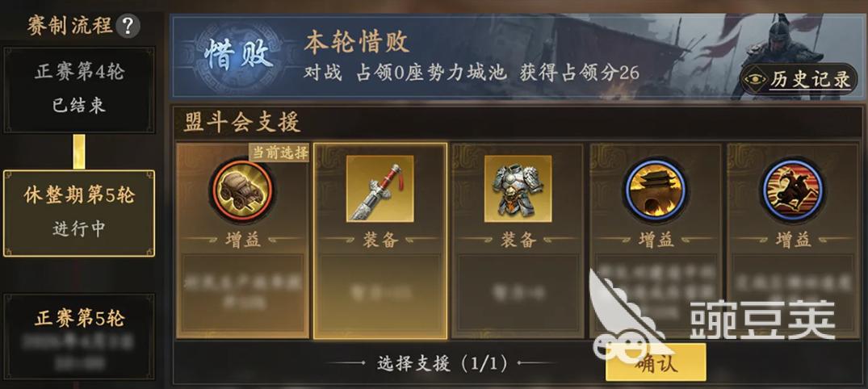Click the eye icon beside 历史记录

point(755,79)
